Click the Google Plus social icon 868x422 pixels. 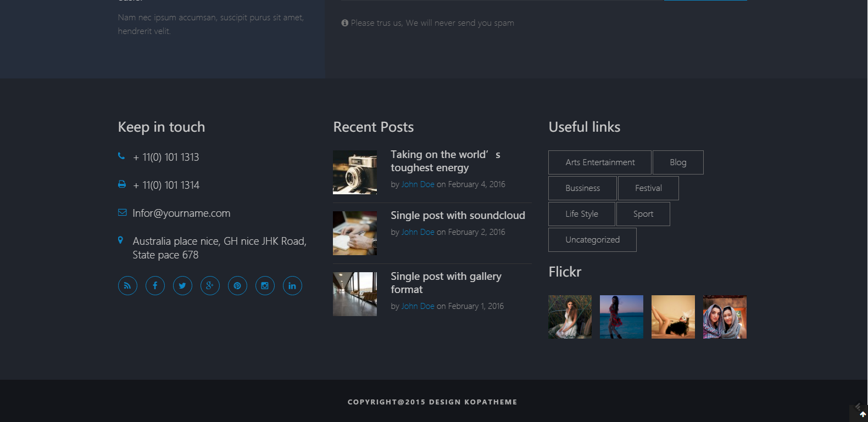(210, 285)
